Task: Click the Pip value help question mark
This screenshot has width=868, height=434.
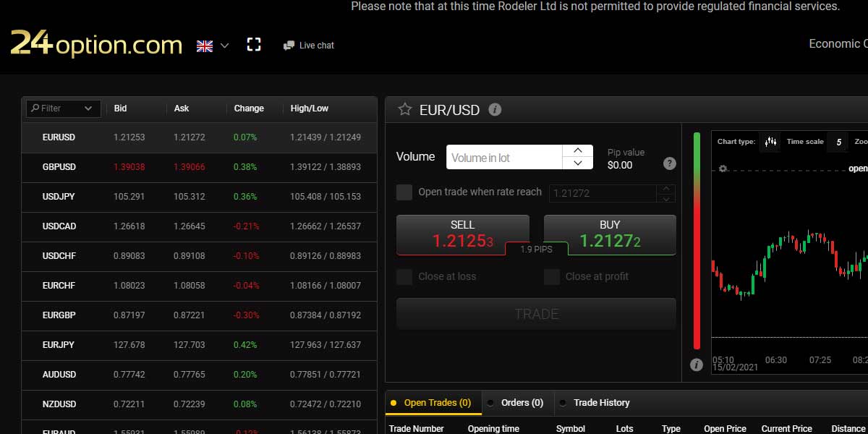Action: point(670,163)
